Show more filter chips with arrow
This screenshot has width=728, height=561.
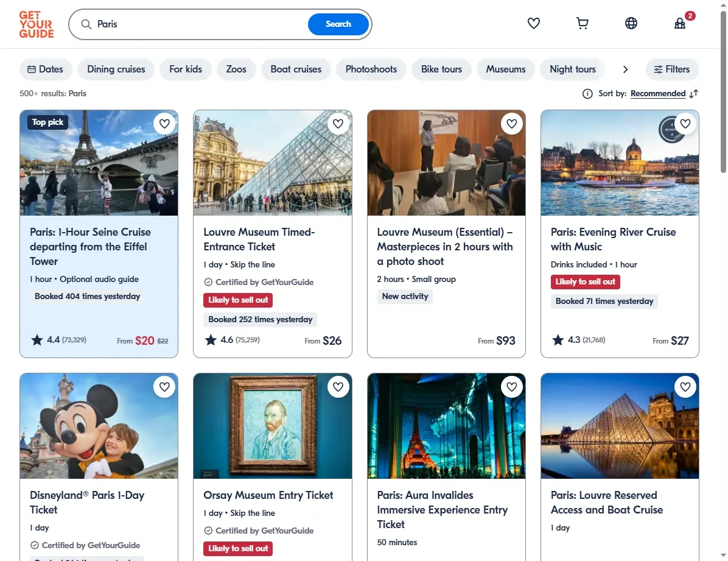pyautogui.click(x=625, y=69)
